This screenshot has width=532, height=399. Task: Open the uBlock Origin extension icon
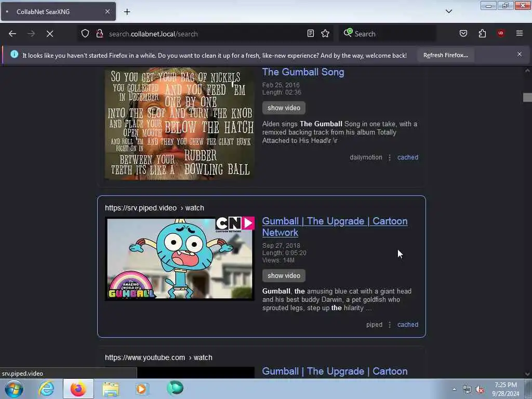click(501, 33)
